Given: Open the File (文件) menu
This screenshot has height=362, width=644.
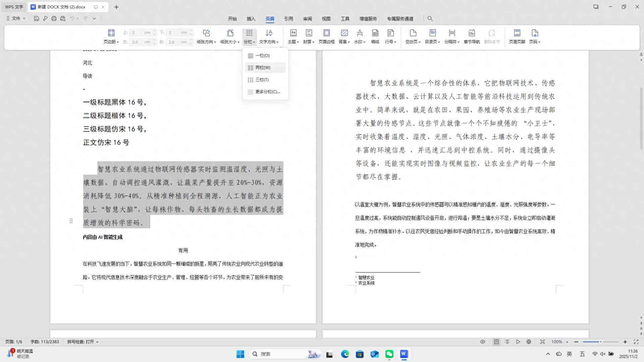Looking at the screenshot, I should click(x=16, y=18).
